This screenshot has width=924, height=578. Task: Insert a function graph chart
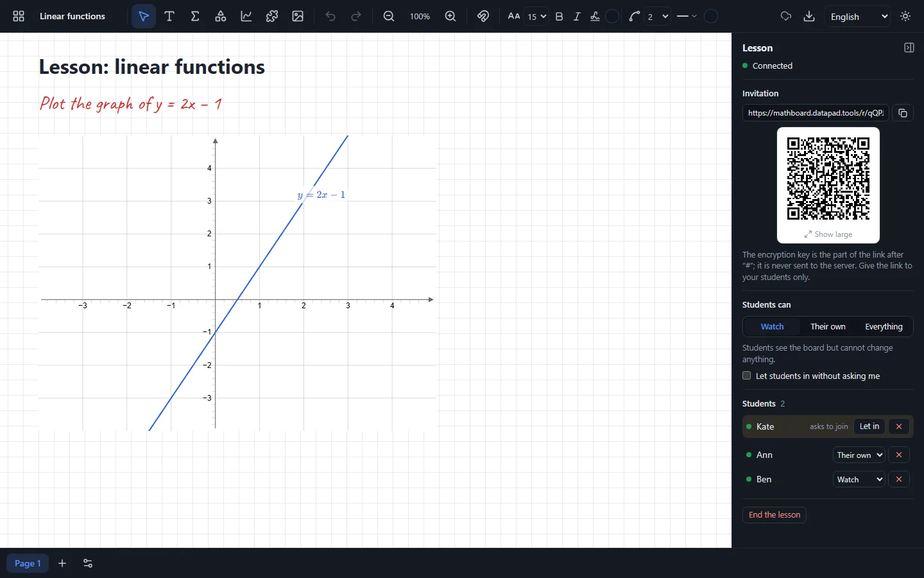(246, 16)
